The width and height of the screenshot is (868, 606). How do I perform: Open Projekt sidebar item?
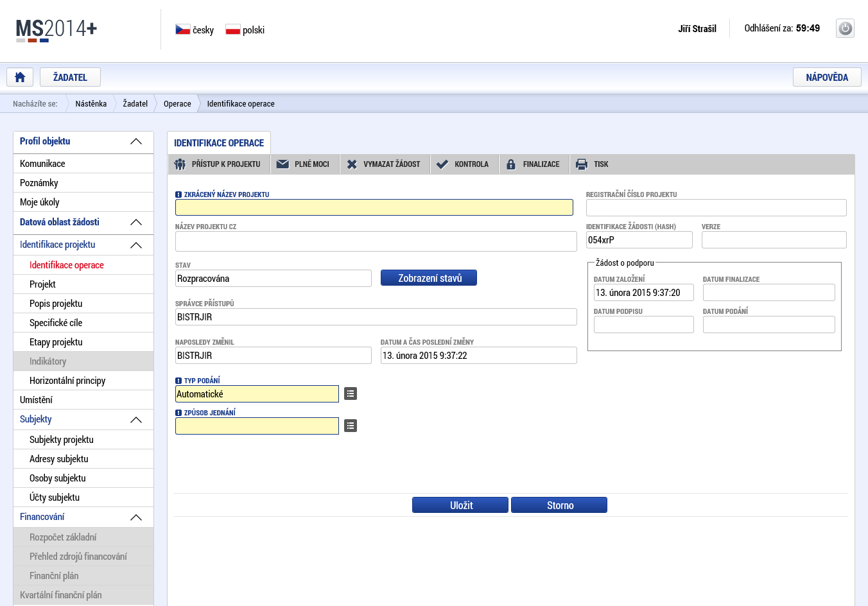83,284
